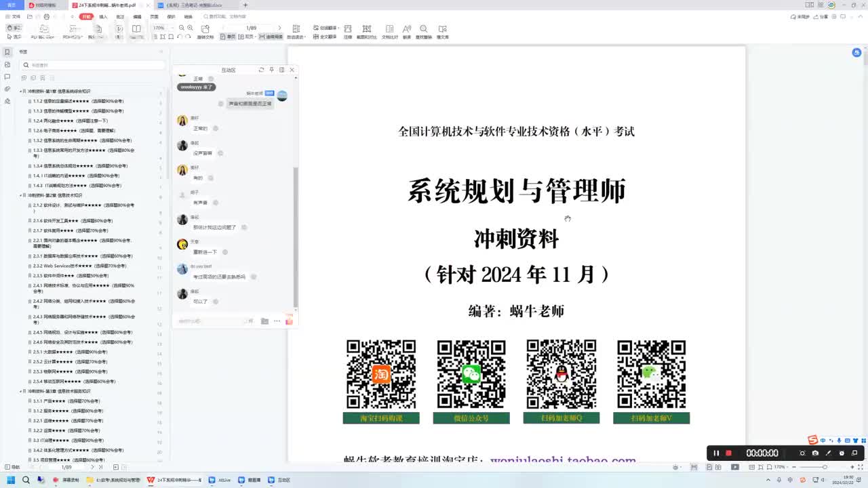Open chat more options ellipsis

pos(277,321)
